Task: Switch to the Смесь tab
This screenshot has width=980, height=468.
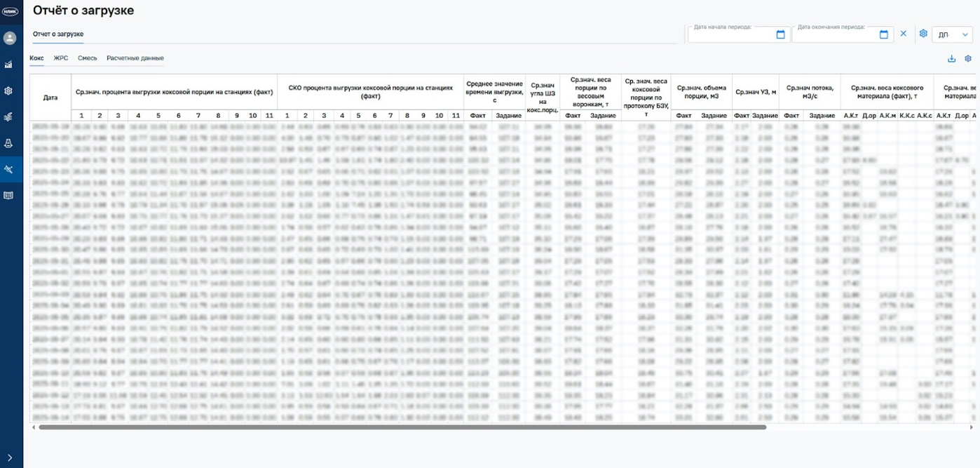Action: click(88, 58)
